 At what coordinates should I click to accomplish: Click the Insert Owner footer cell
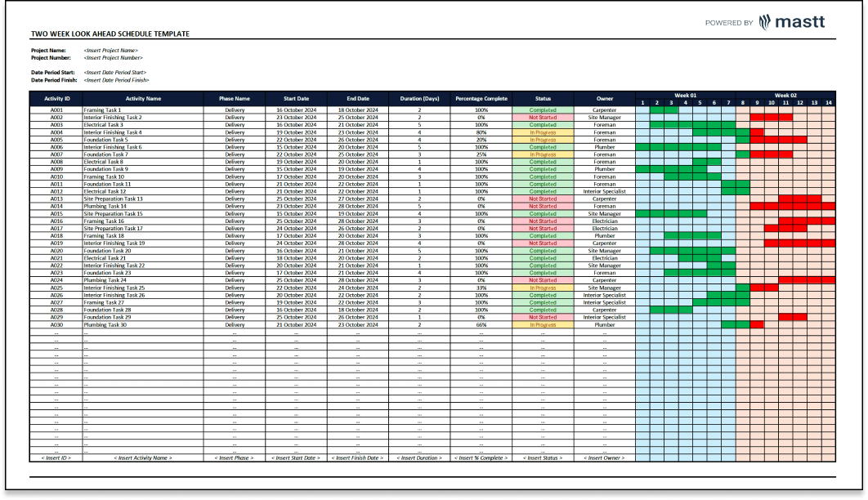605,458
